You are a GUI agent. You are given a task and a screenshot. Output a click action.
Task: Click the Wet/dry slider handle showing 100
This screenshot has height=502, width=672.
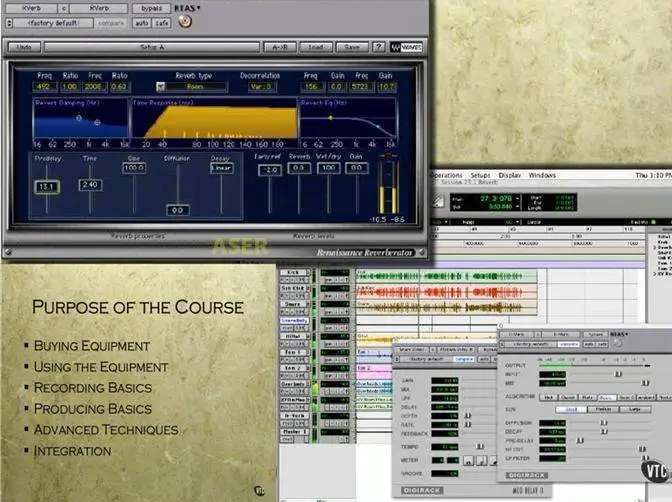[x=328, y=168]
